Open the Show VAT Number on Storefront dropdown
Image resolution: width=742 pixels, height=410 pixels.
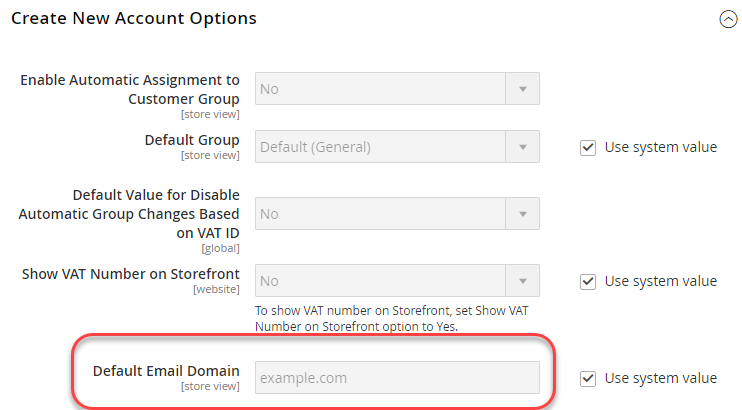coord(397,281)
